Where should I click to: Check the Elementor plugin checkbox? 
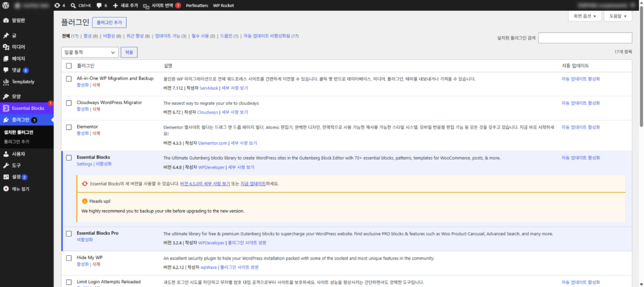[69, 127]
